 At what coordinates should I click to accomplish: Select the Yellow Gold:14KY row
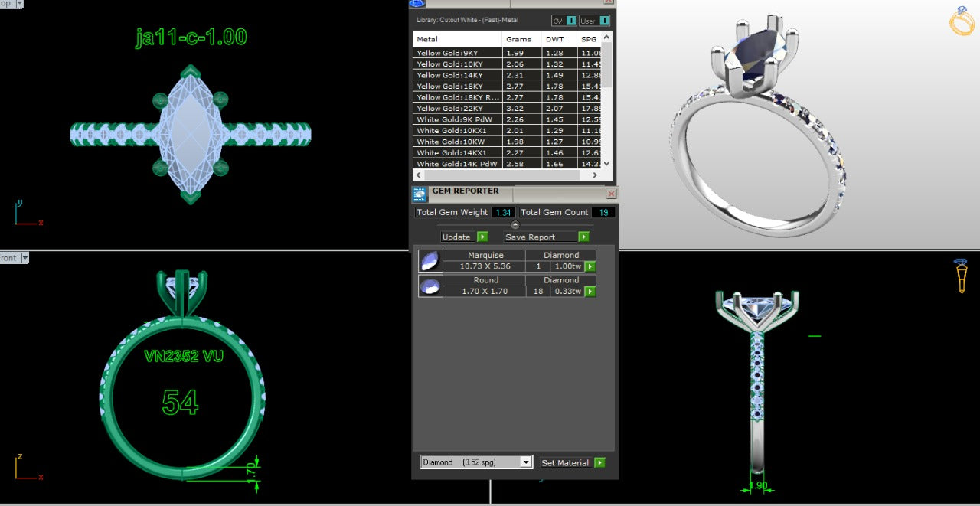pos(507,75)
